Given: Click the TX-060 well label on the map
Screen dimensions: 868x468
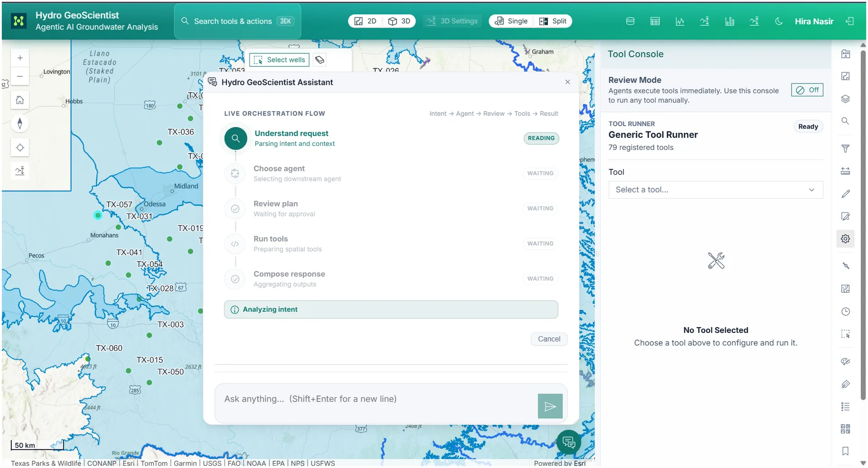Looking at the screenshot, I should 109,348.
